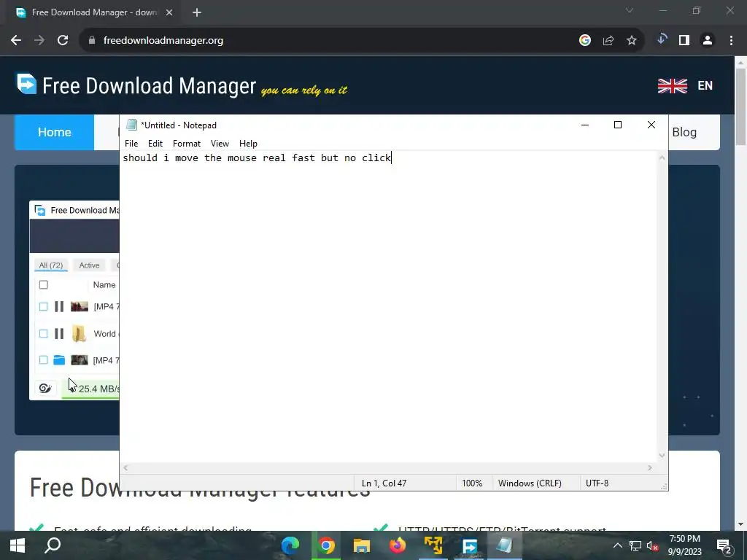This screenshot has width=747, height=560.
Task: Click the Ln 1, Col 47 status entry
Action: click(384, 483)
